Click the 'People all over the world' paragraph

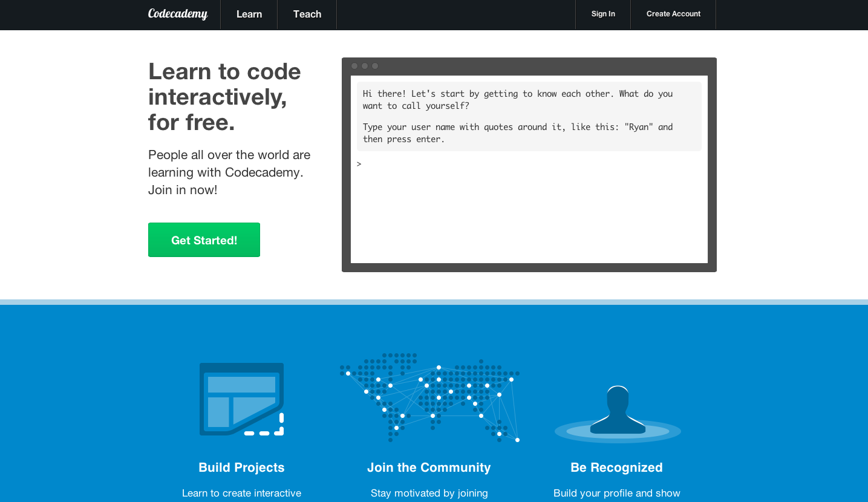pyautogui.click(x=229, y=172)
